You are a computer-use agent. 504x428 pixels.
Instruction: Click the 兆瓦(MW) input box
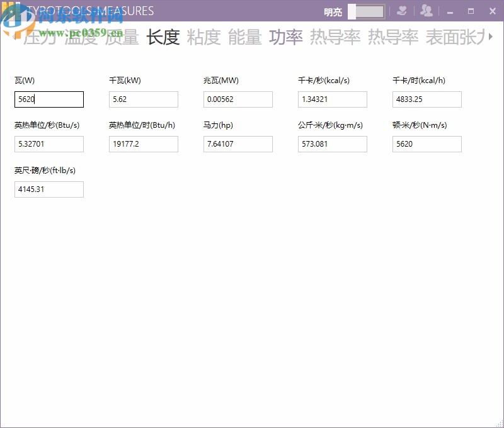[238, 99]
